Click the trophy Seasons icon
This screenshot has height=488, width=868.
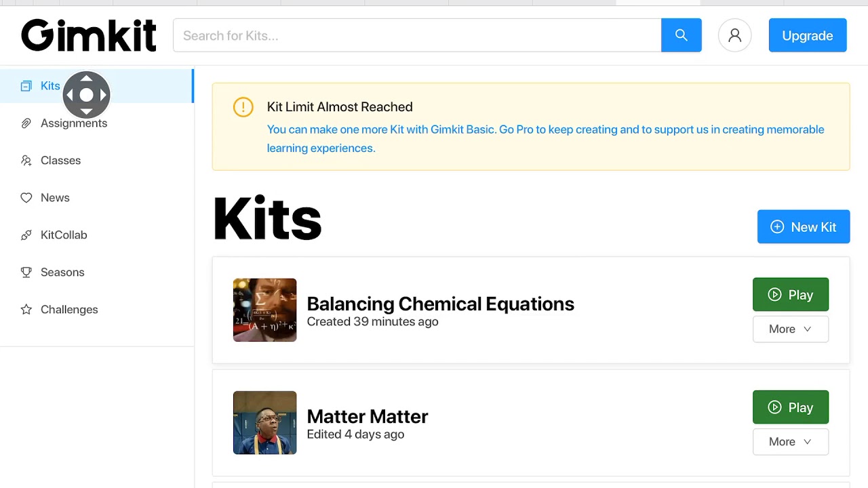pyautogui.click(x=26, y=272)
